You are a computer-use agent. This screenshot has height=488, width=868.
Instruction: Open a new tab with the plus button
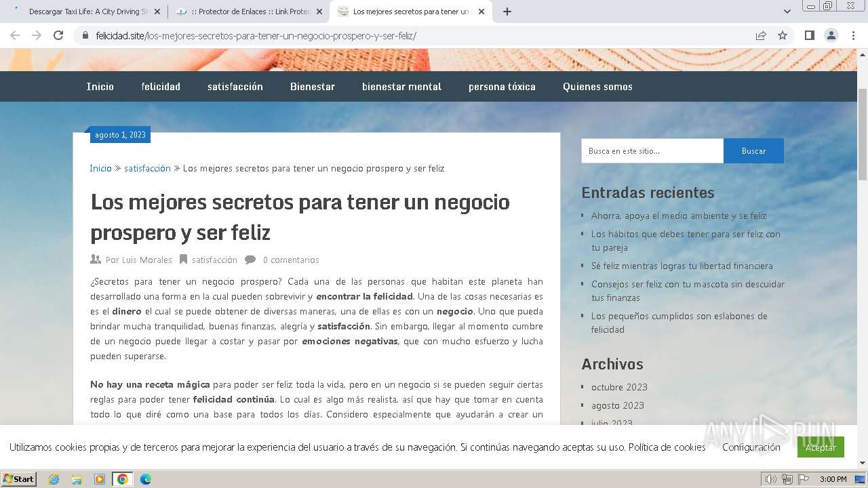click(507, 12)
